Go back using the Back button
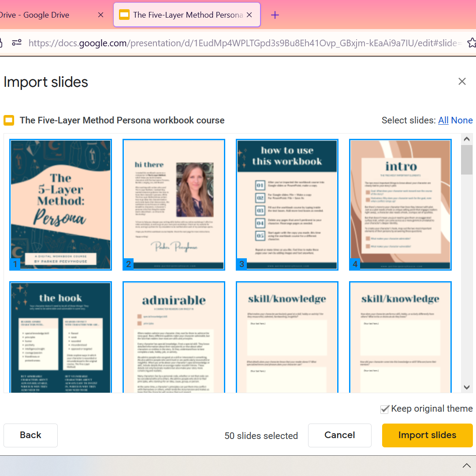 coord(30,435)
